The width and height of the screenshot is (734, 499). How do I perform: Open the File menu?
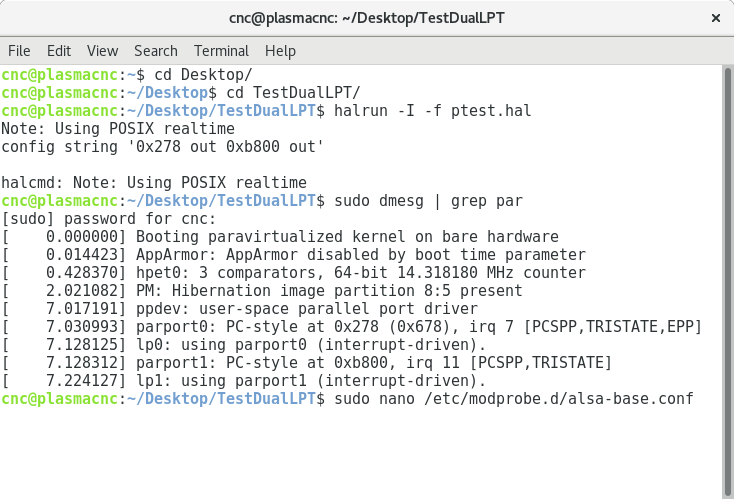(x=19, y=51)
